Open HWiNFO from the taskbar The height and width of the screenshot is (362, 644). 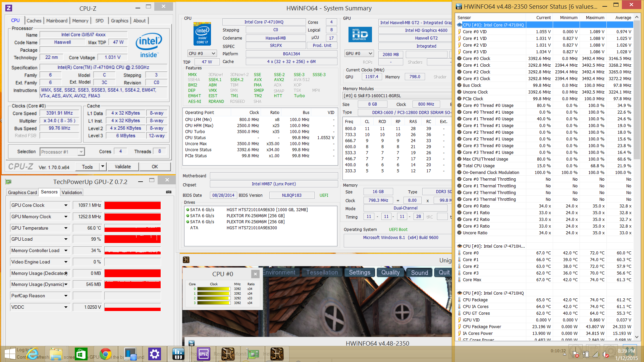coord(178,354)
